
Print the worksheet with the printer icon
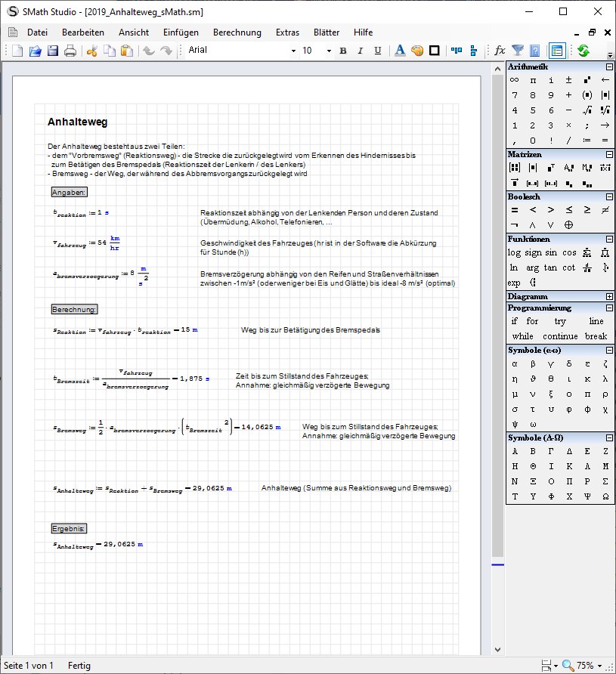tap(70, 51)
